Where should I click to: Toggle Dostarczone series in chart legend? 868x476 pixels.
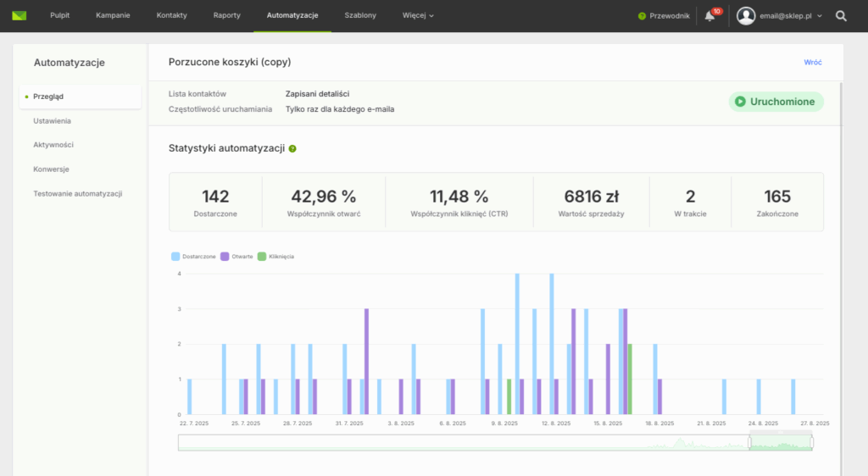pyautogui.click(x=193, y=256)
